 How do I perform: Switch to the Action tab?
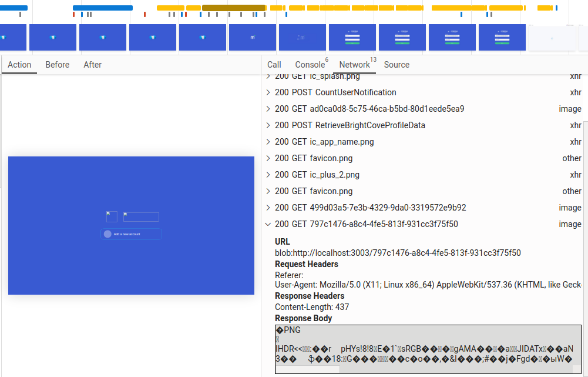click(19, 65)
